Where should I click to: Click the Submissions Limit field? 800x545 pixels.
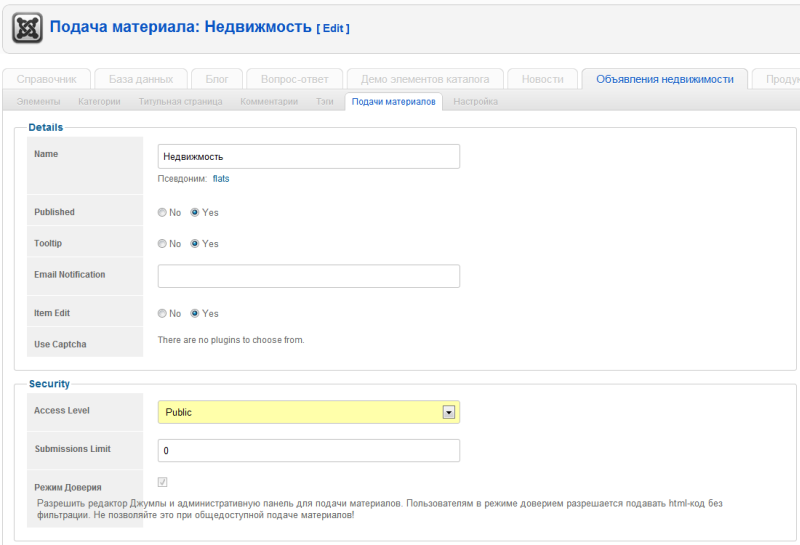(308, 451)
